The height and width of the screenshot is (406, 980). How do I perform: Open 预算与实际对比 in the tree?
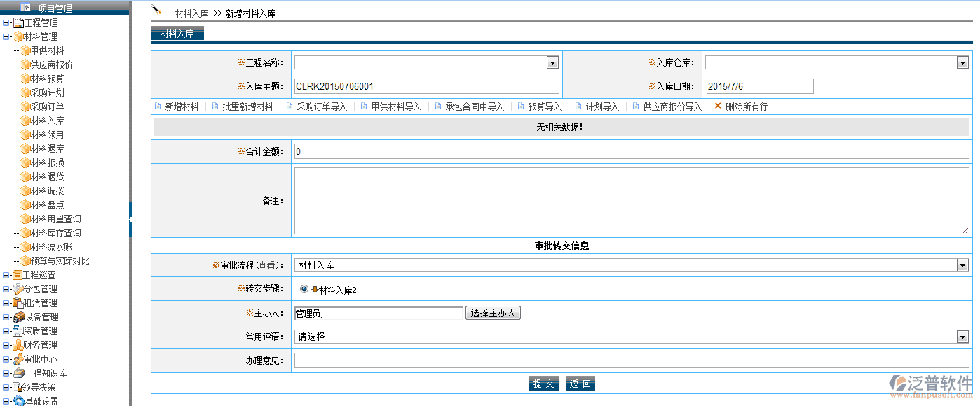point(60,261)
